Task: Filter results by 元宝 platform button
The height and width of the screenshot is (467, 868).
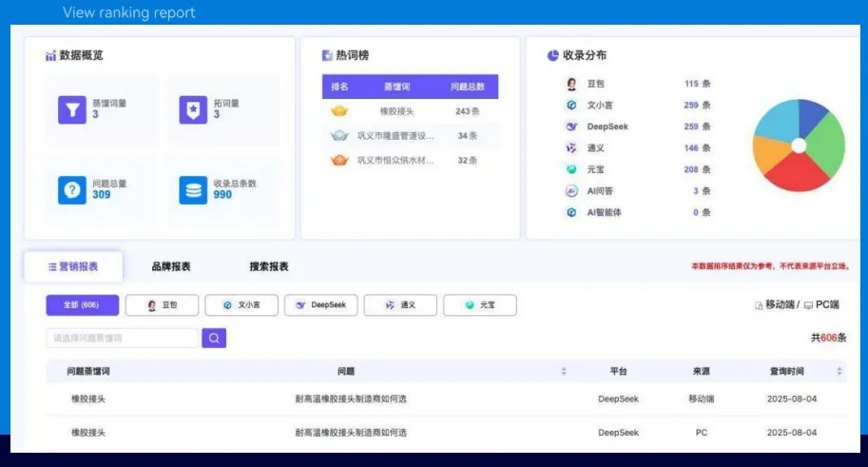Action: pyautogui.click(x=480, y=304)
